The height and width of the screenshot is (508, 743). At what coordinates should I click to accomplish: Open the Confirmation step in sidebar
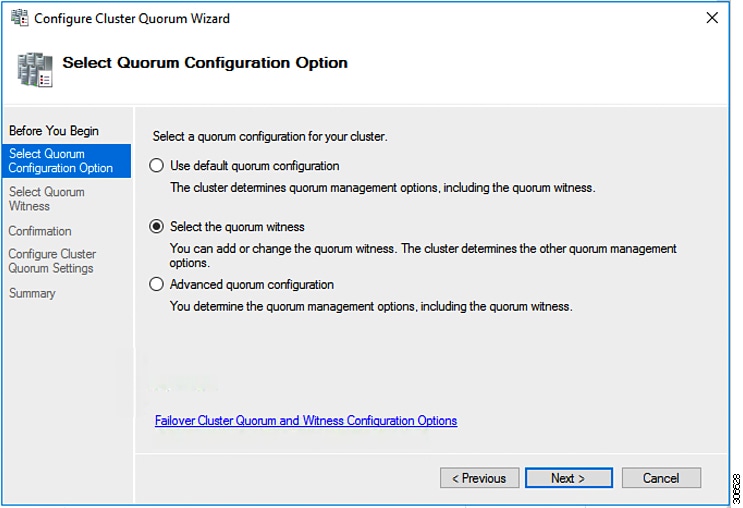pos(40,231)
